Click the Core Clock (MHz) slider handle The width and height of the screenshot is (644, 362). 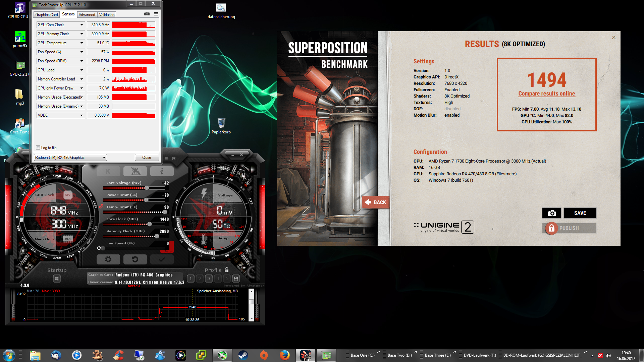point(150,224)
